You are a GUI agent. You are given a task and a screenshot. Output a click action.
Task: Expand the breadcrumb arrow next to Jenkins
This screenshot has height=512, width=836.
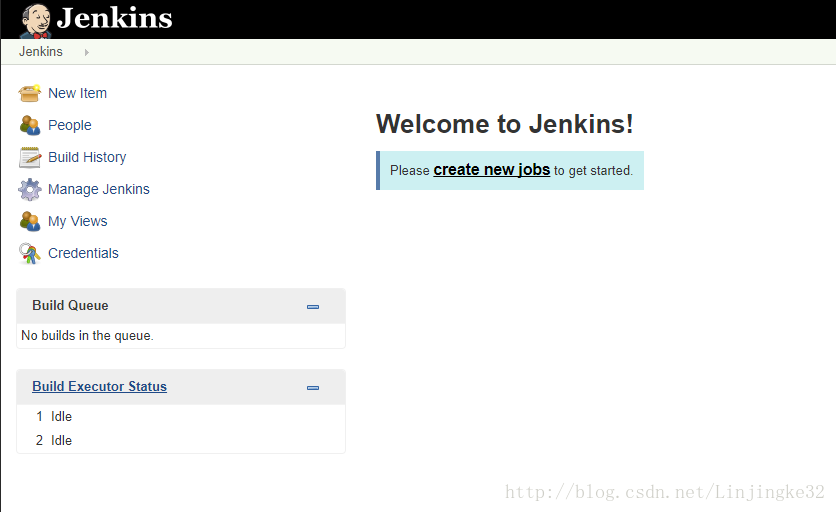click(x=86, y=52)
